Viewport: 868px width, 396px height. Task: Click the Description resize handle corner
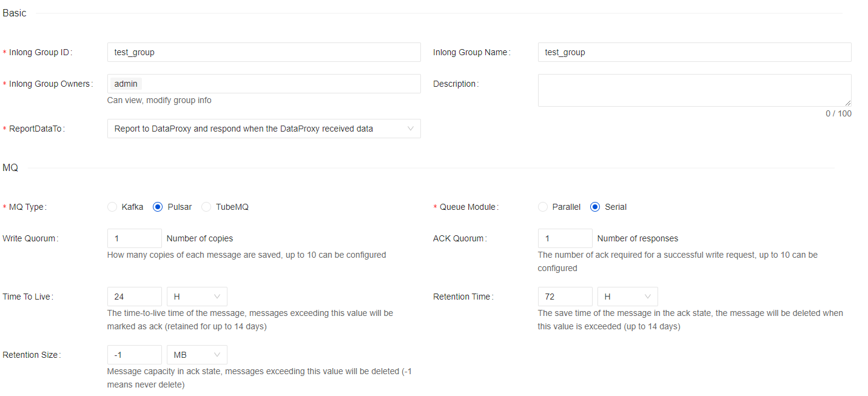coord(847,103)
